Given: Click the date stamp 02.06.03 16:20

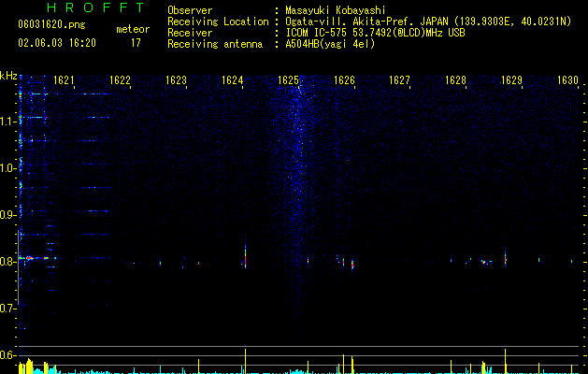Looking at the screenshot, I should pyautogui.click(x=57, y=43).
